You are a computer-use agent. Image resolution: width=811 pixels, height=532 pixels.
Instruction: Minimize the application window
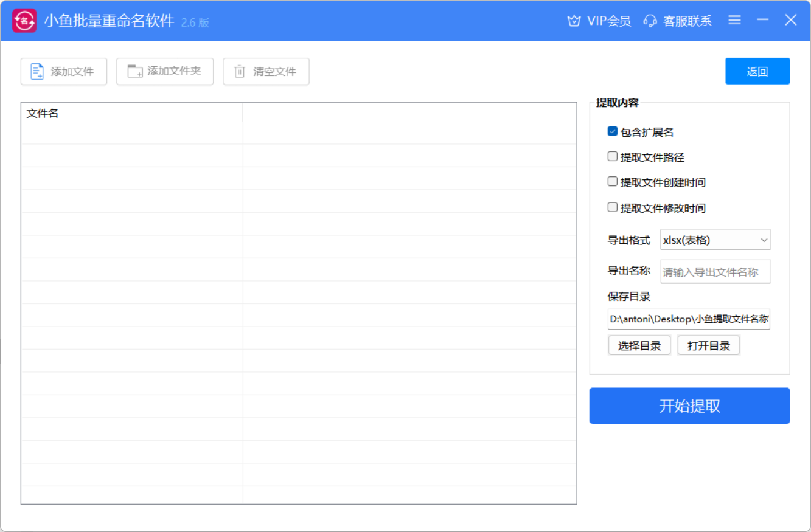click(762, 20)
